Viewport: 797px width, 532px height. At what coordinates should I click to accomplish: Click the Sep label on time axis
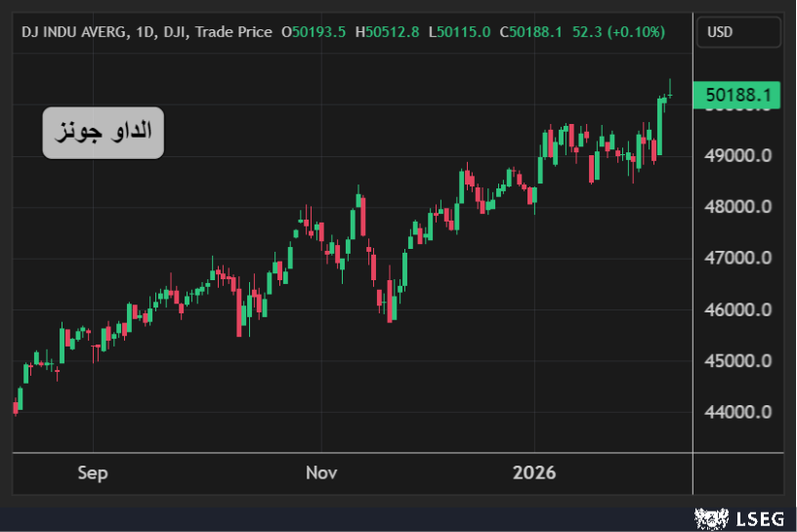point(92,473)
